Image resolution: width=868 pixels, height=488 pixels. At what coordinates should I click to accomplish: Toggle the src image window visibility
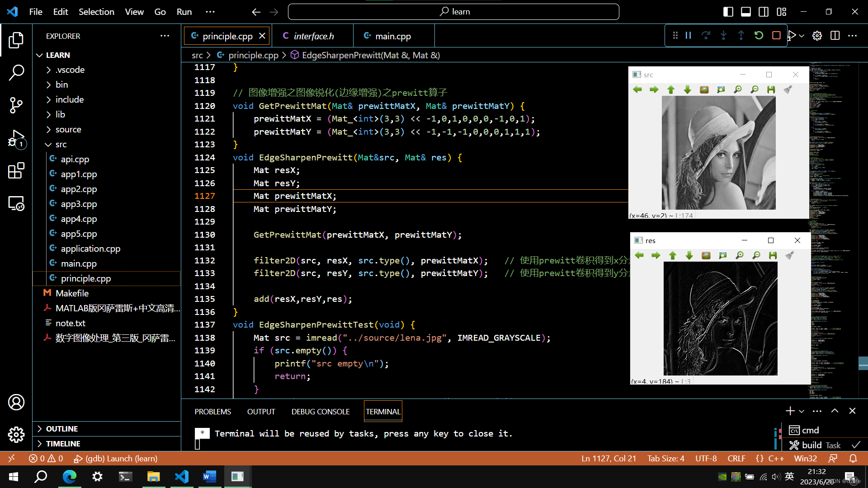tap(743, 74)
